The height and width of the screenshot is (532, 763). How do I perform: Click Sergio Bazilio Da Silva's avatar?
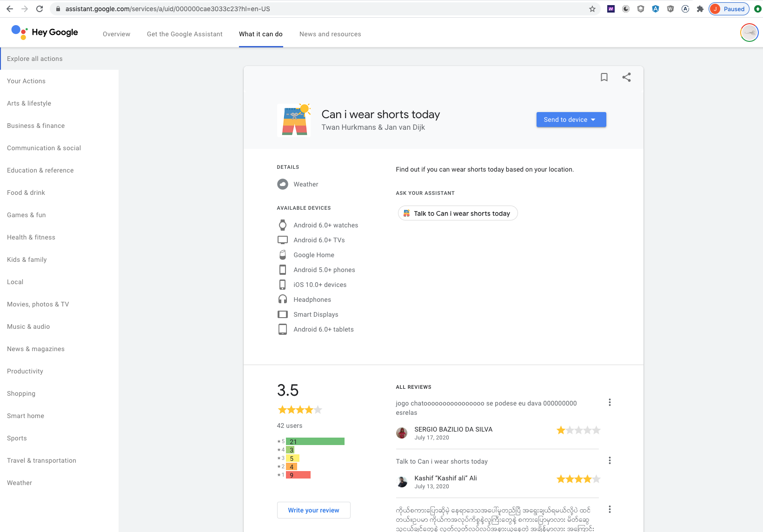click(x=402, y=433)
